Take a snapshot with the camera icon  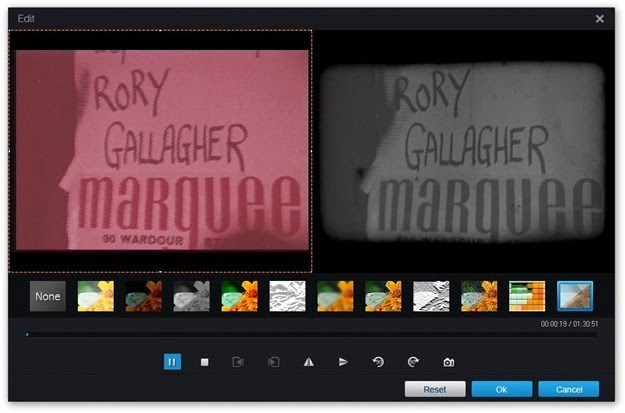coord(448,362)
